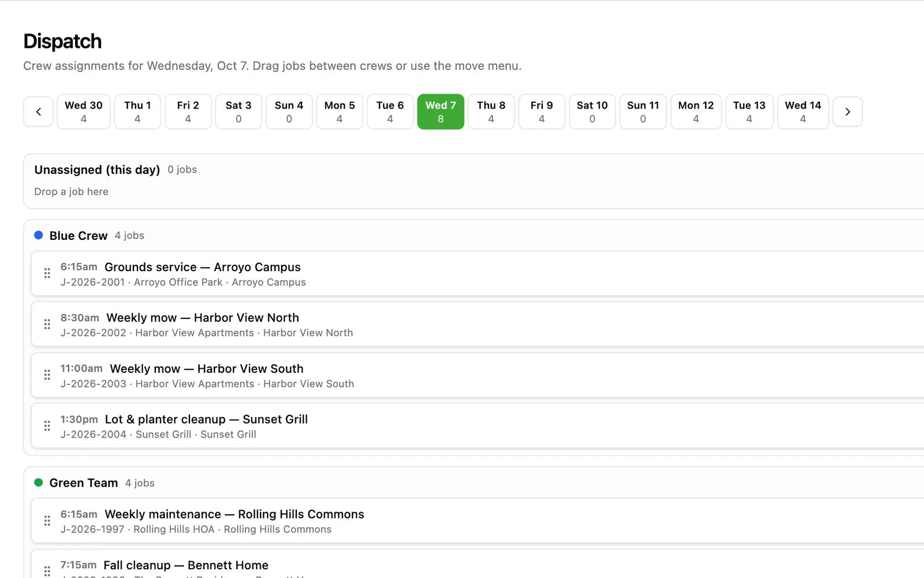Open the Wed 14 date tab
Viewport: 924px width, 578px height.
point(803,112)
